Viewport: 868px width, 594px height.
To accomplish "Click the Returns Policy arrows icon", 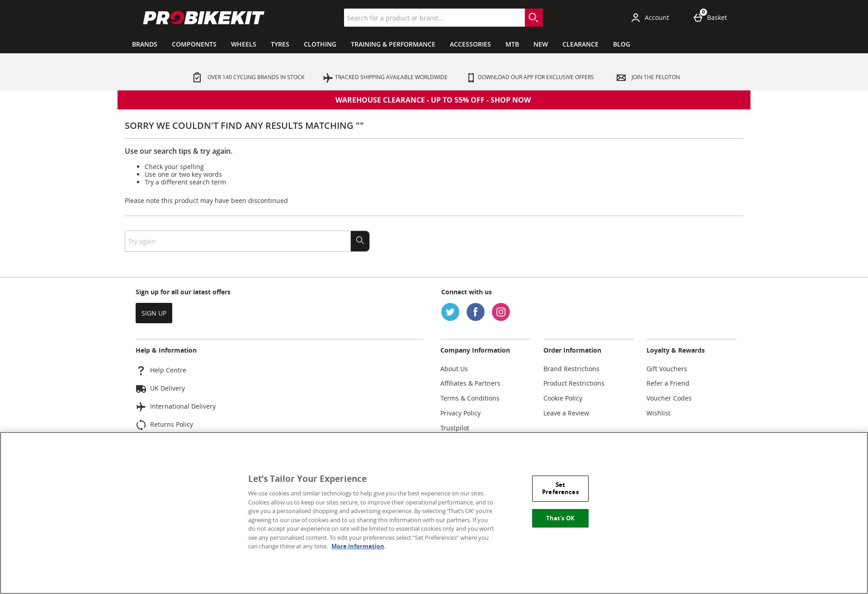I will [x=141, y=424].
